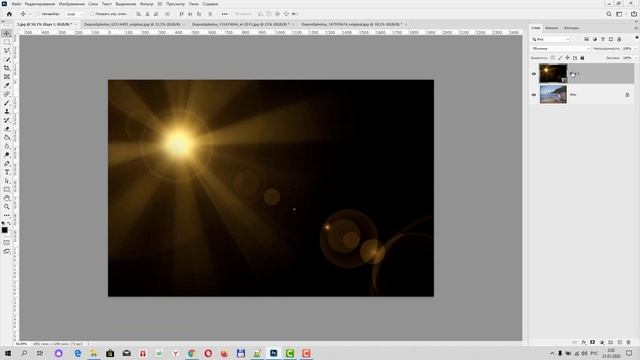Toggle lock image pixels brush icon

[560, 58]
